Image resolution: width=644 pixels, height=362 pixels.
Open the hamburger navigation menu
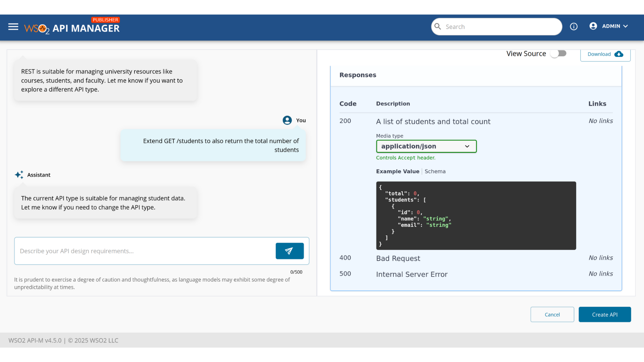tap(13, 27)
